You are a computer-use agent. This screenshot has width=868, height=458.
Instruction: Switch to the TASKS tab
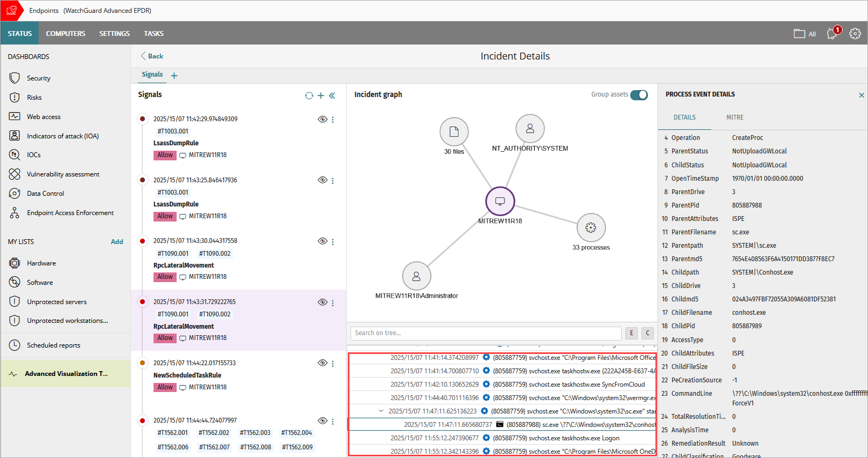pos(154,33)
